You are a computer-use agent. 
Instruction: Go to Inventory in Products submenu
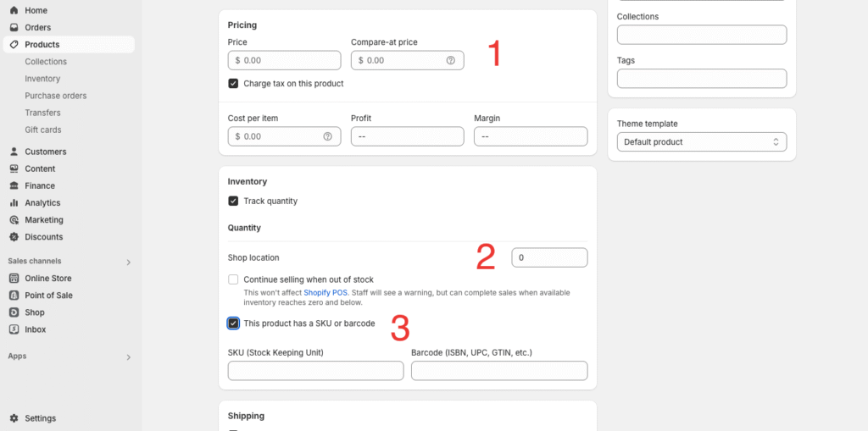[x=42, y=79]
